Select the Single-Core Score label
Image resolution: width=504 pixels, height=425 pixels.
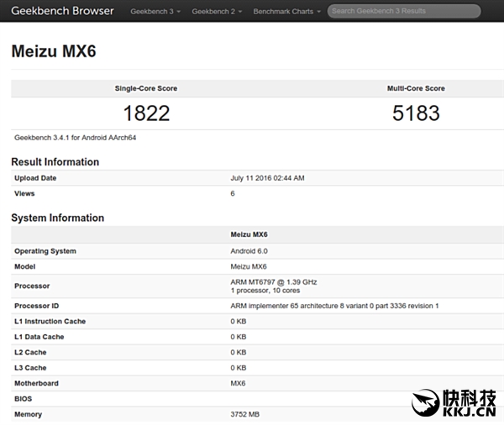(146, 88)
